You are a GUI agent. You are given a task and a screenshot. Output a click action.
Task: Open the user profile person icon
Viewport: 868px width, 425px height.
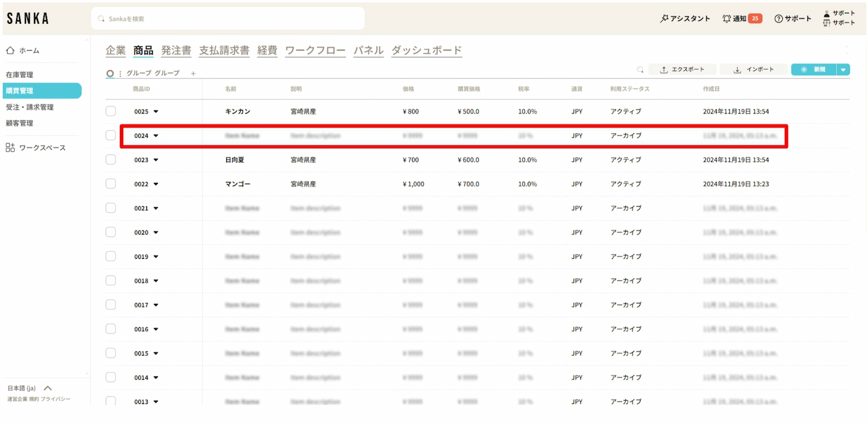827,13
